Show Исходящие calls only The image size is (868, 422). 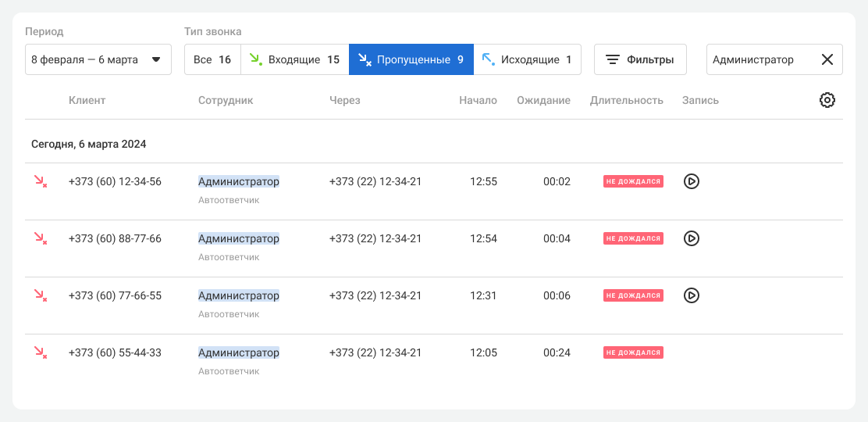pos(527,59)
